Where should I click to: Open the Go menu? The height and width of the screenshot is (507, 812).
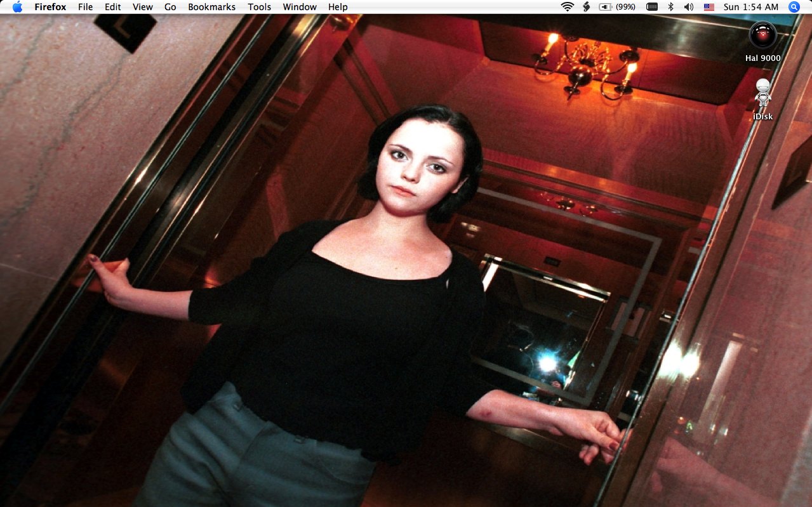pyautogui.click(x=170, y=7)
